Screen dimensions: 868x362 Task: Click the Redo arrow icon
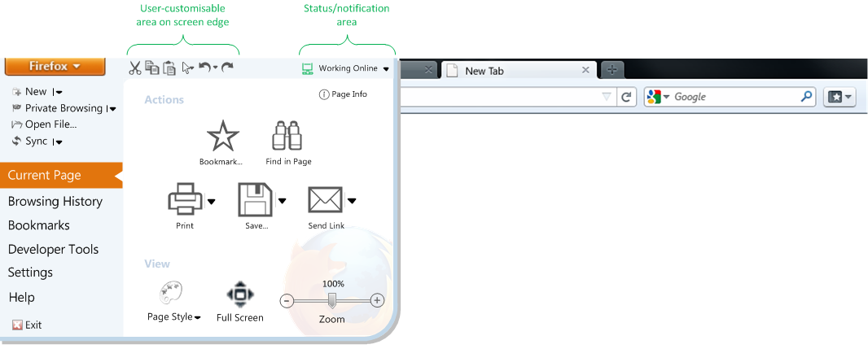point(227,67)
